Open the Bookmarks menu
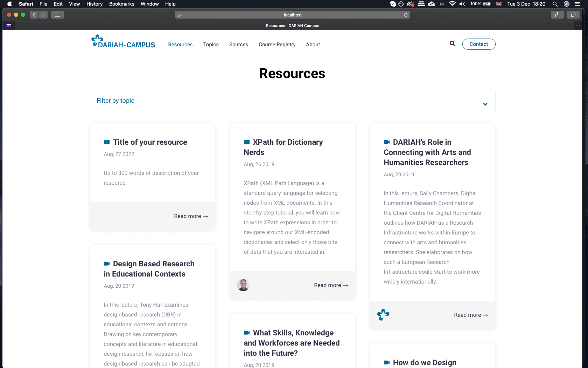The height and width of the screenshot is (368, 588). coord(121,4)
